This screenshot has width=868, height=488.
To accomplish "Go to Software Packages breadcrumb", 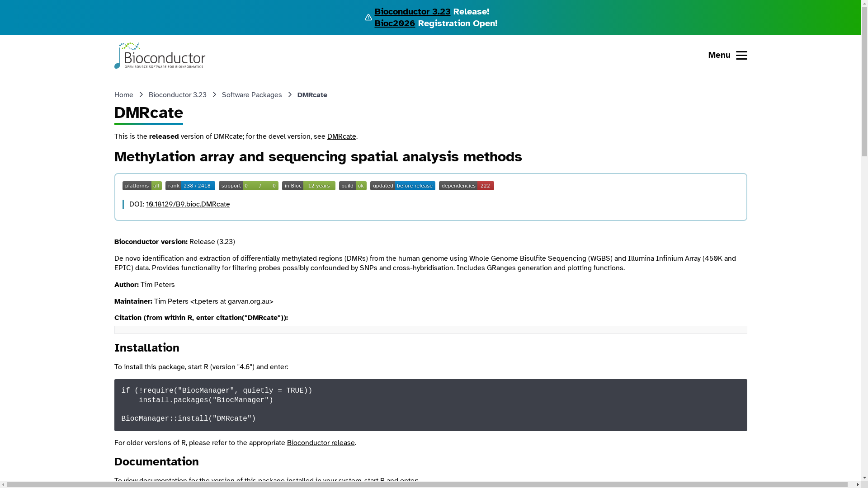I will [x=252, y=95].
